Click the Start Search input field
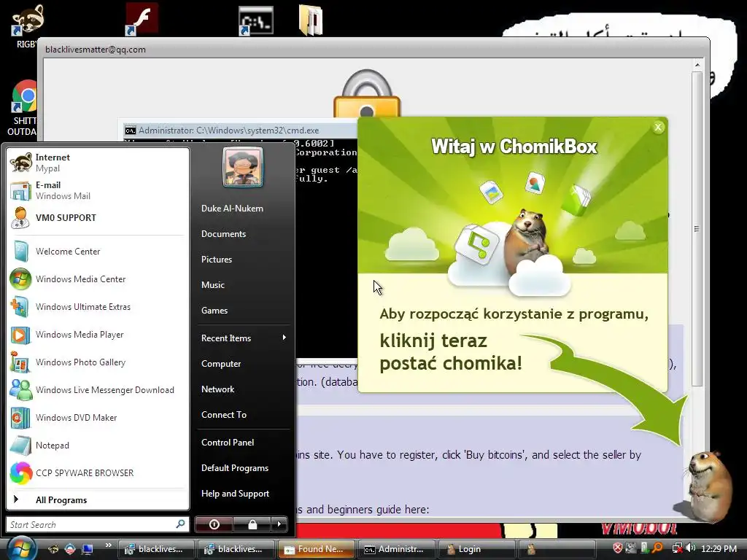The height and width of the screenshot is (560, 747). click(97, 524)
